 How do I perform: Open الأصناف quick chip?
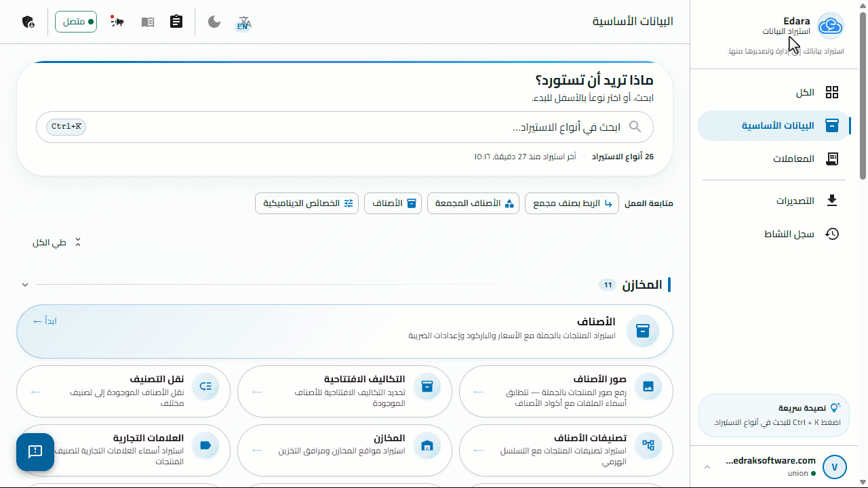click(393, 203)
